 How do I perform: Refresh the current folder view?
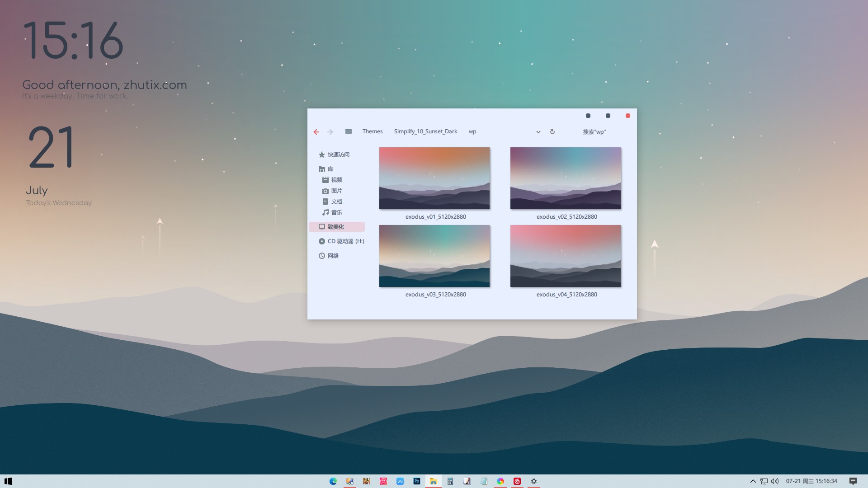[552, 132]
